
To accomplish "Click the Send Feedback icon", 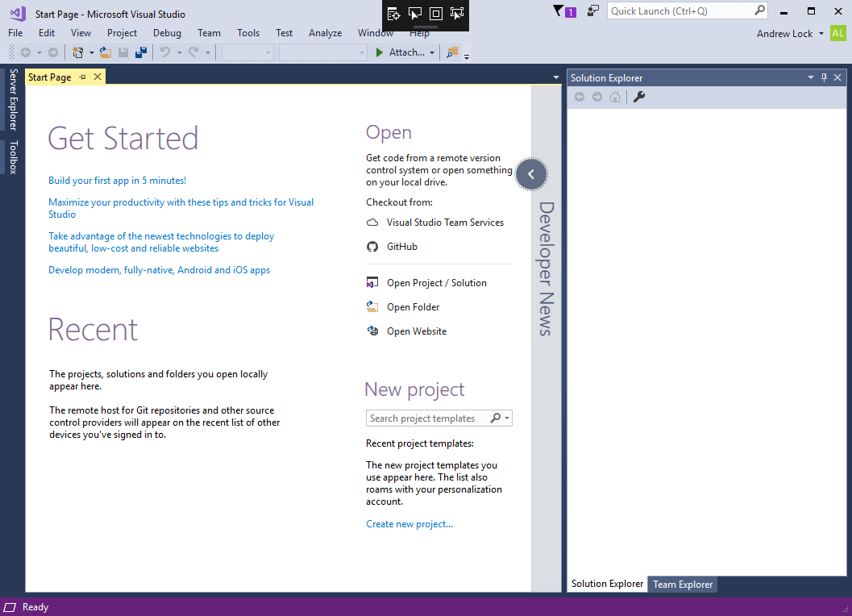I will [593, 10].
